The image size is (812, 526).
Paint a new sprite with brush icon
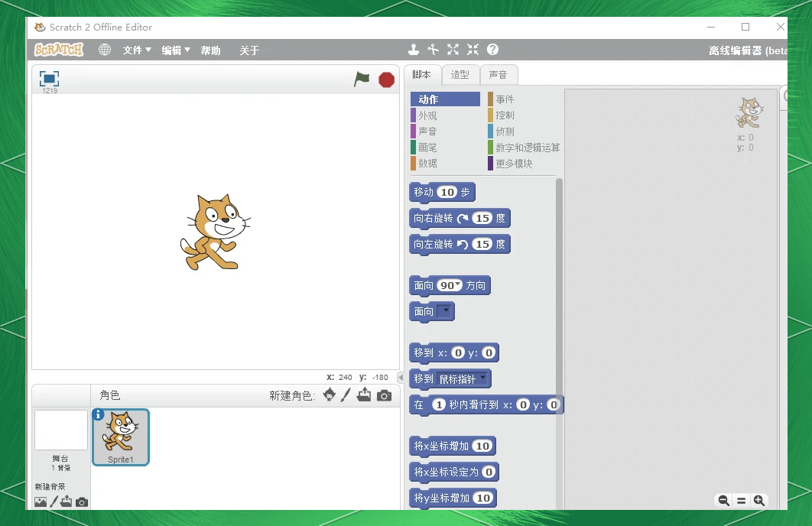[346, 395]
